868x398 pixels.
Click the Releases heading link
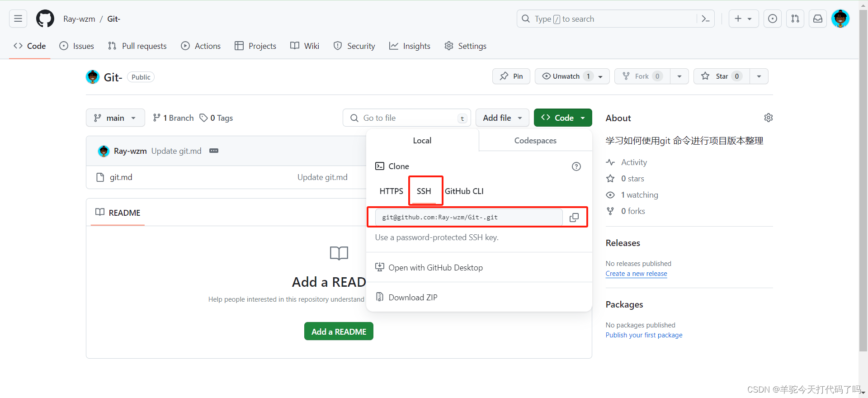pyautogui.click(x=623, y=243)
